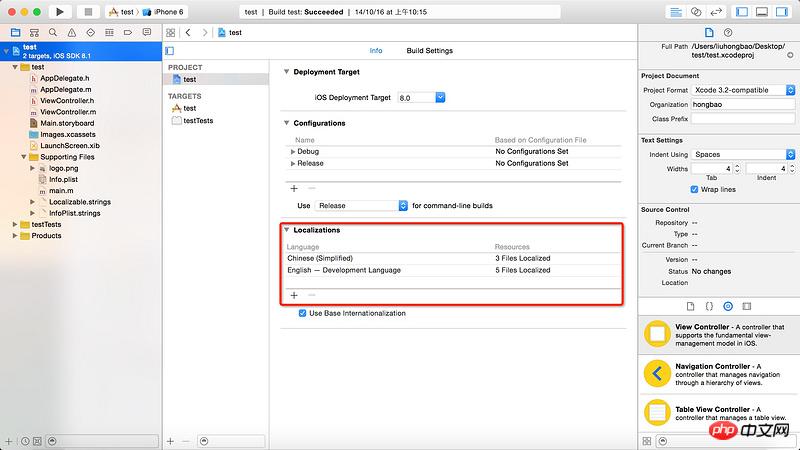Open Main.storyboard in navigator
The image size is (800, 450).
(67, 123)
